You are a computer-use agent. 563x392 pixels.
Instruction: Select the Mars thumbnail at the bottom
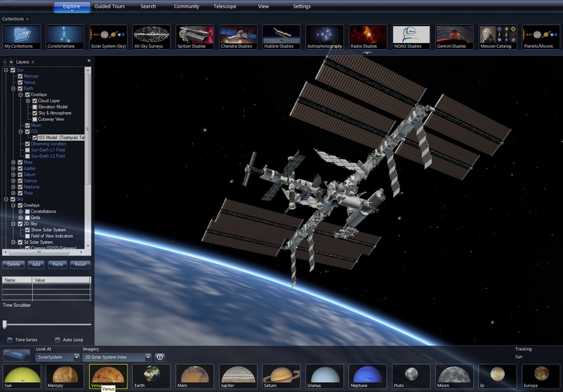[195, 376]
